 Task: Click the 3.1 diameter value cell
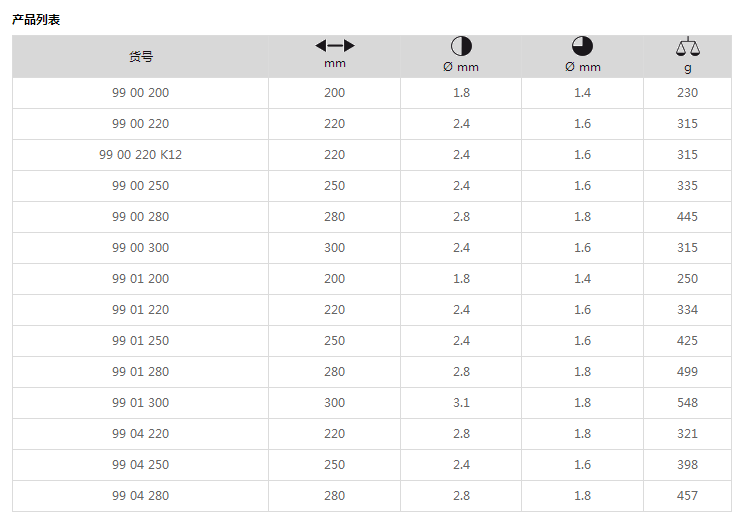(x=461, y=403)
